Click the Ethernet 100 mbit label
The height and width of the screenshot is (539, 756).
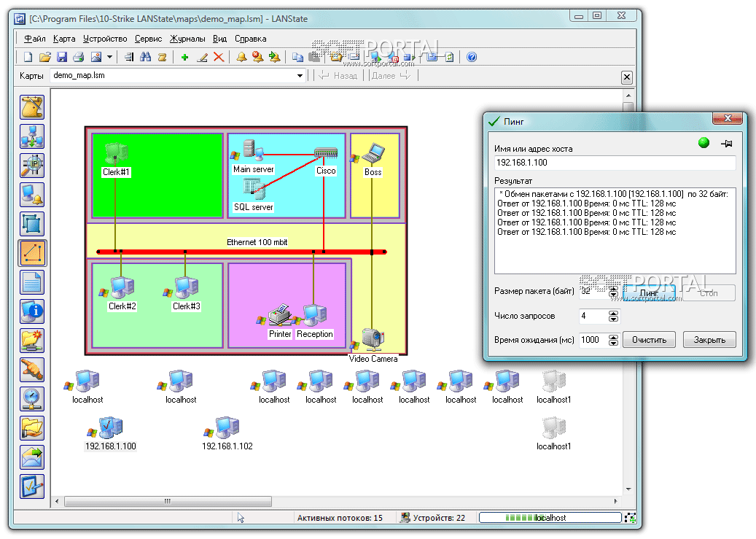(x=257, y=242)
